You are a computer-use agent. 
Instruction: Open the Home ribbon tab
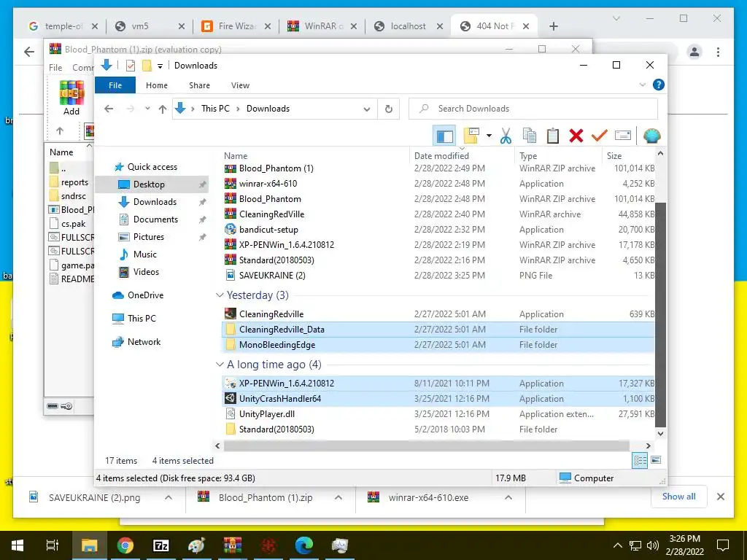coord(157,85)
